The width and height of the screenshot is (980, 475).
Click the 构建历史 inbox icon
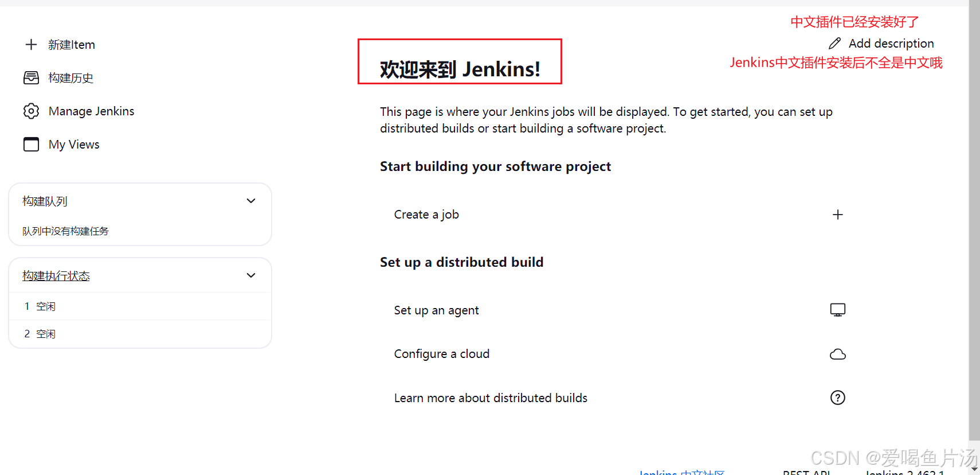coord(32,78)
